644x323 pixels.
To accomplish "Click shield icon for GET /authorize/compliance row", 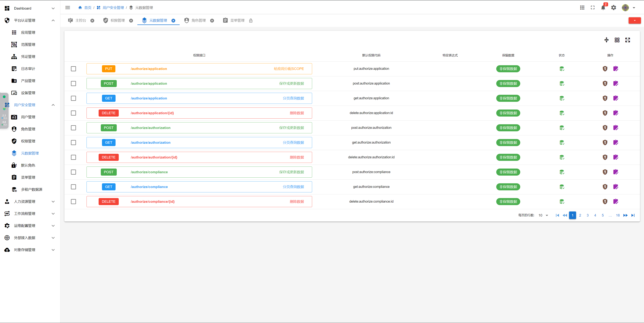I will click(605, 187).
